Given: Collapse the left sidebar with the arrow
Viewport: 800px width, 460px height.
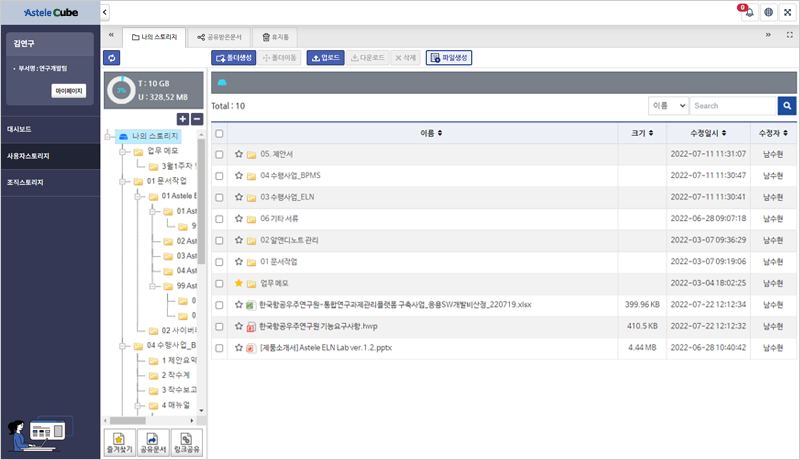Looking at the screenshot, I should point(105,12).
